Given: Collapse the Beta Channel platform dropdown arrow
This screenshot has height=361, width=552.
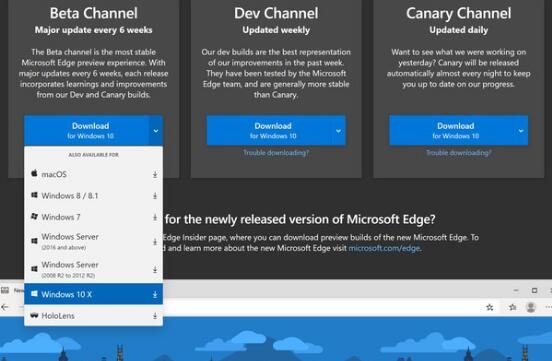Looking at the screenshot, I should (x=156, y=131).
